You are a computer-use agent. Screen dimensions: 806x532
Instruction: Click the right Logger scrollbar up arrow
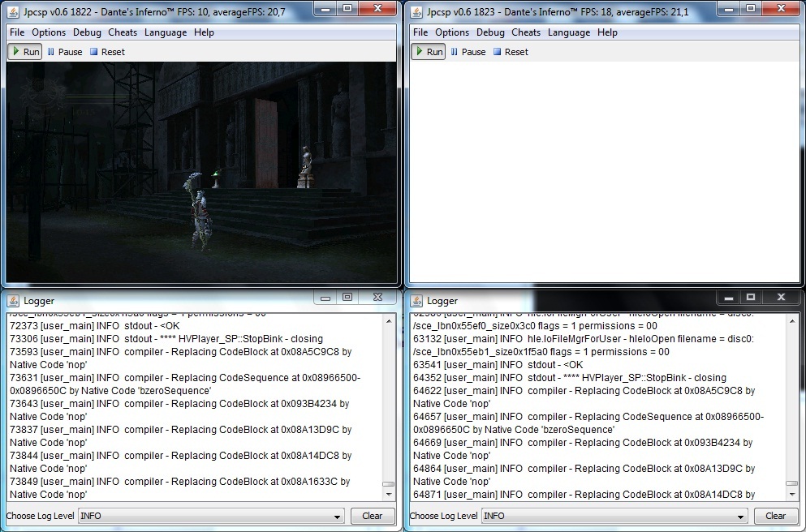click(791, 320)
